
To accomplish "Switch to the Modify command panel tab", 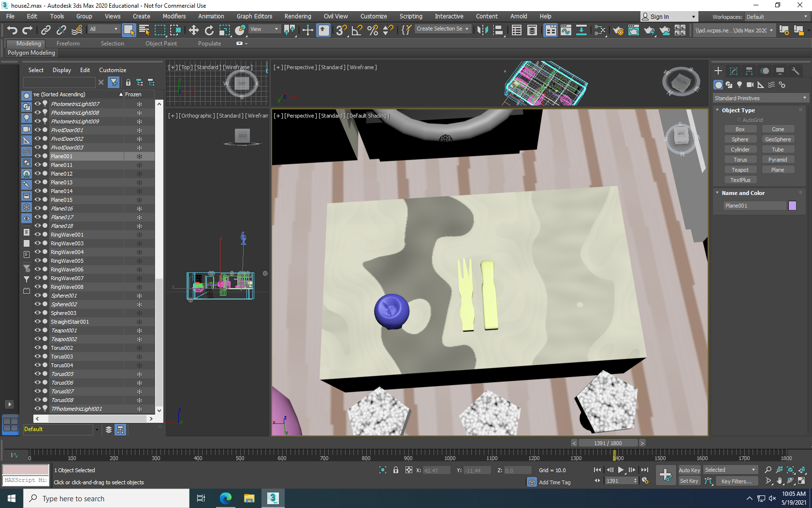I will pos(734,71).
